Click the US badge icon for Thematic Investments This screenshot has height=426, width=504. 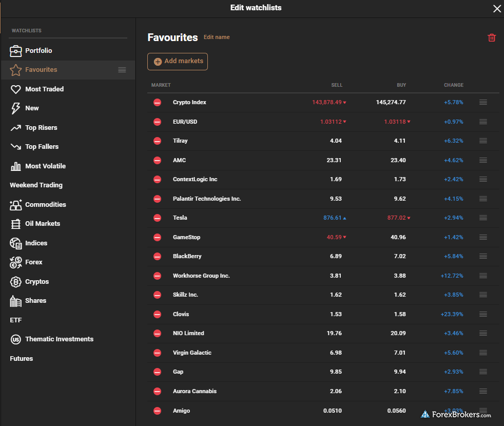coord(16,339)
